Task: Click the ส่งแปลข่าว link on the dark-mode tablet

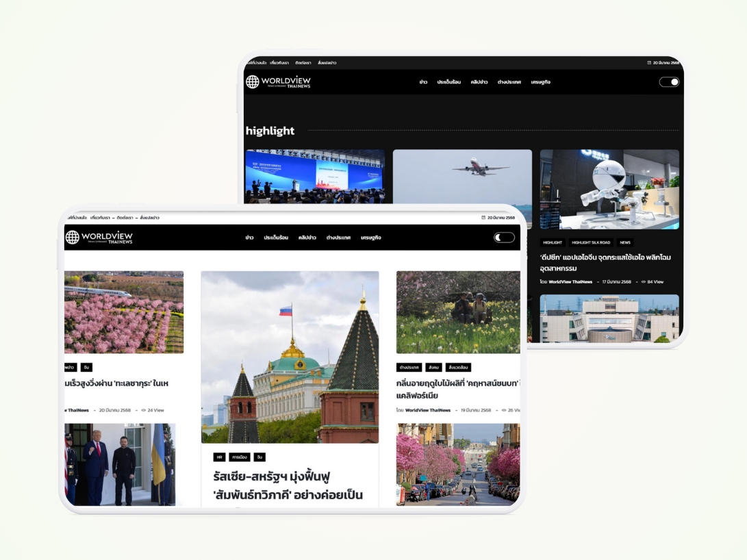Action: [327, 63]
